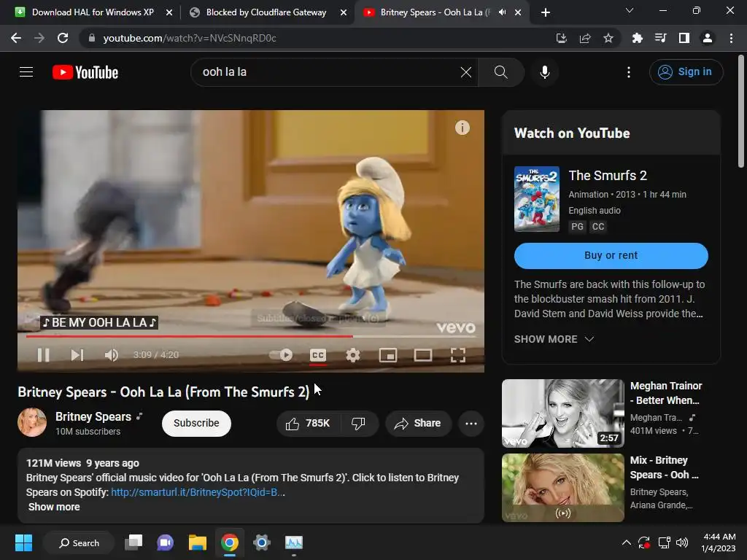Click the search magnifier button
The width and height of the screenshot is (747, 560).
(500, 72)
